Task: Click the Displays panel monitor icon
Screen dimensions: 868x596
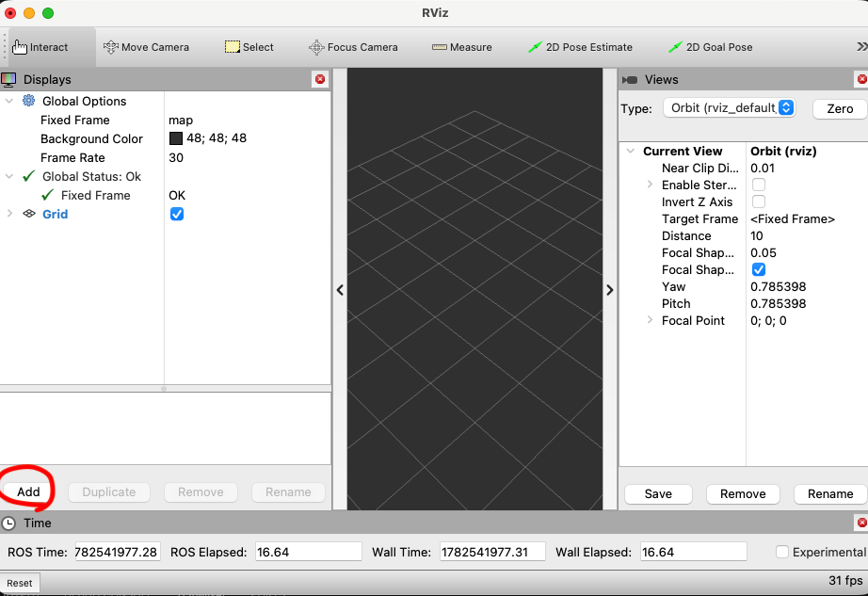Action: tap(8, 79)
